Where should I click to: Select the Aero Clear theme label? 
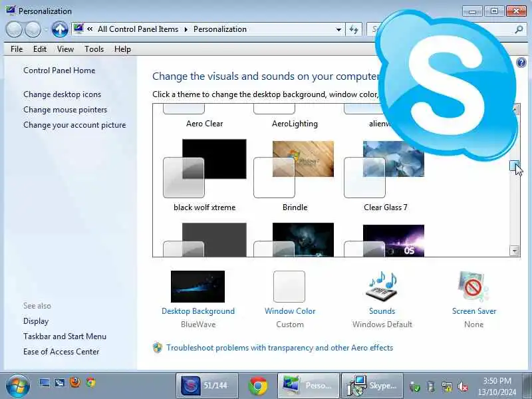pos(205,124)
